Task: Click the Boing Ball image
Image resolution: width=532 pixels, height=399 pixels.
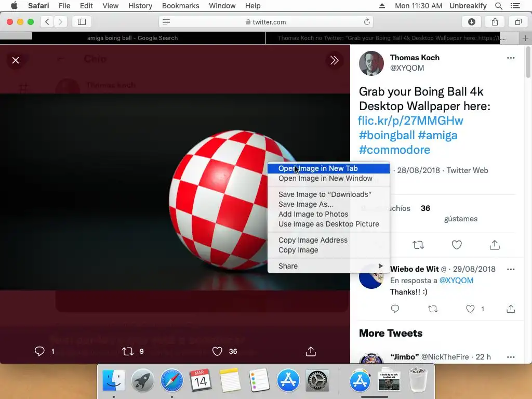Action: coord(175,192)
